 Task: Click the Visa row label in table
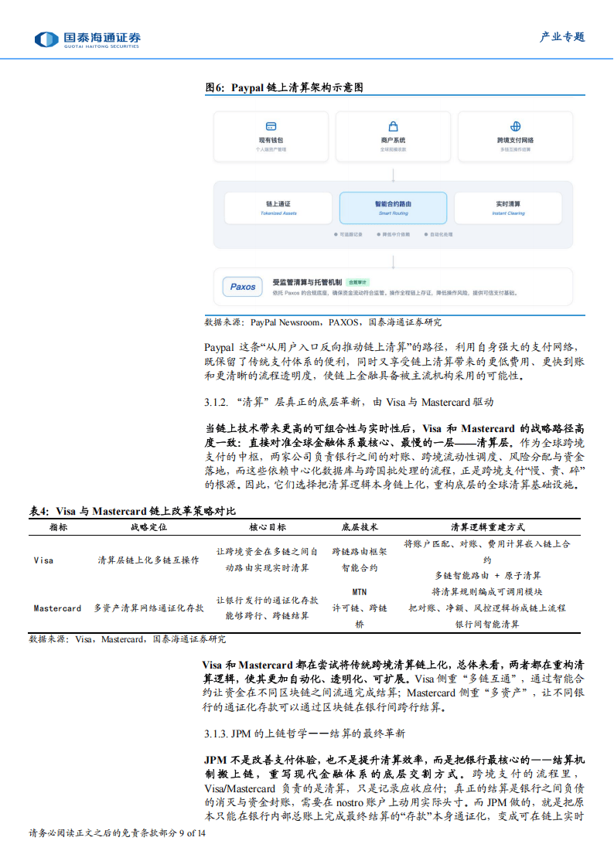tap(44, 560)
